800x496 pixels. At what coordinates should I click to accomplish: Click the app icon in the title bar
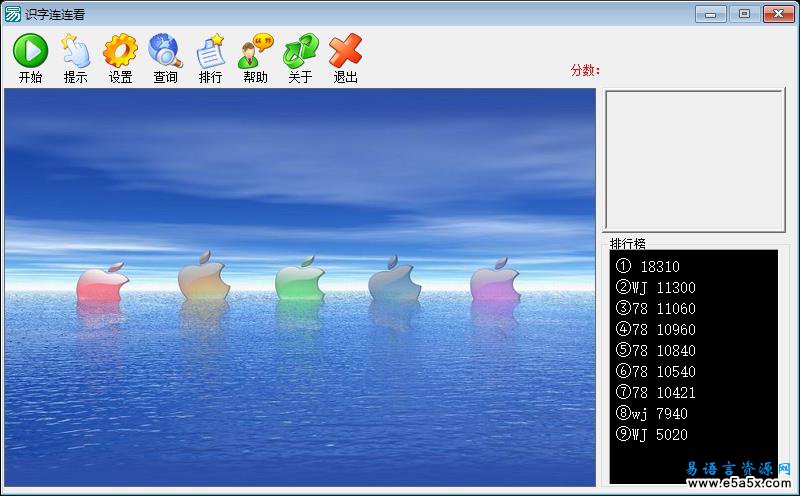tap(13, 14)
